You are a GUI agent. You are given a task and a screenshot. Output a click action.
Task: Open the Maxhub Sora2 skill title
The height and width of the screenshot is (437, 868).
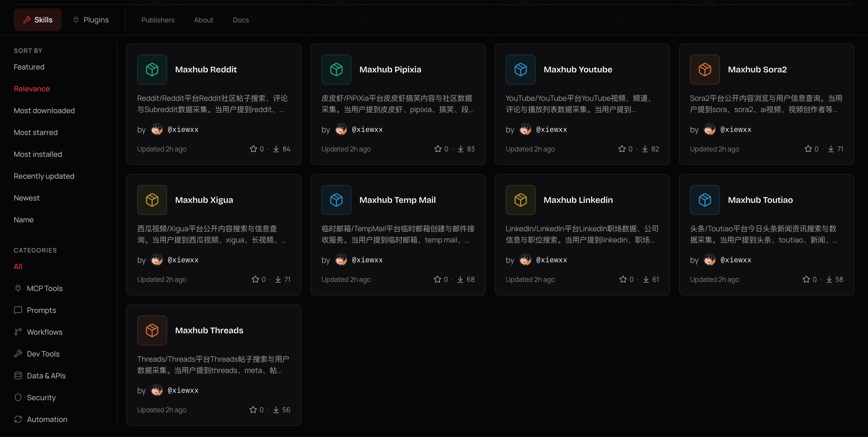click(x=757, y=70)
